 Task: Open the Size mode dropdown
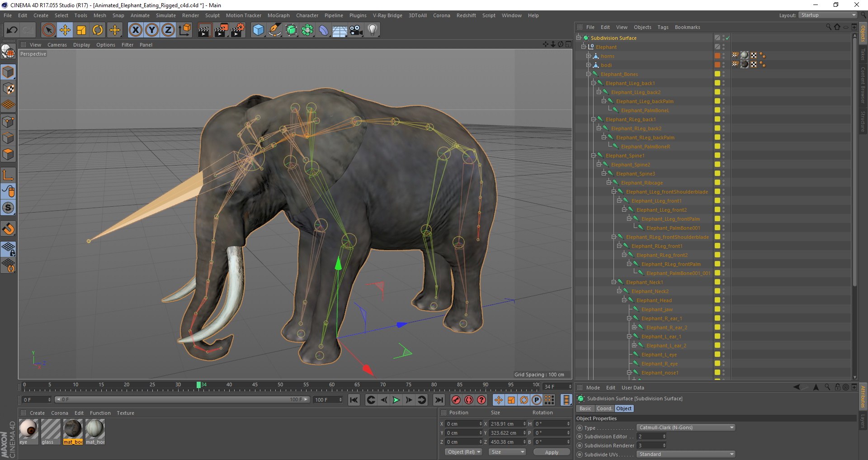click(x=507, y=452)
